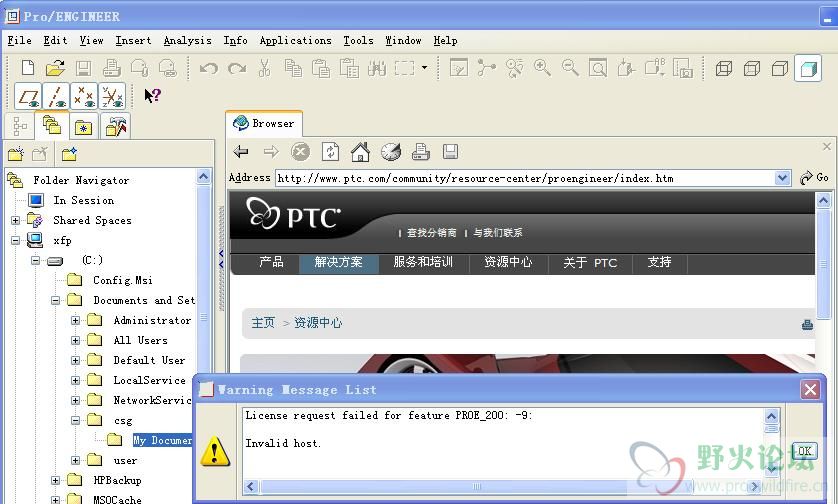Open the Favorites navigator tab

pyautogui.click(x=84, y=127)
